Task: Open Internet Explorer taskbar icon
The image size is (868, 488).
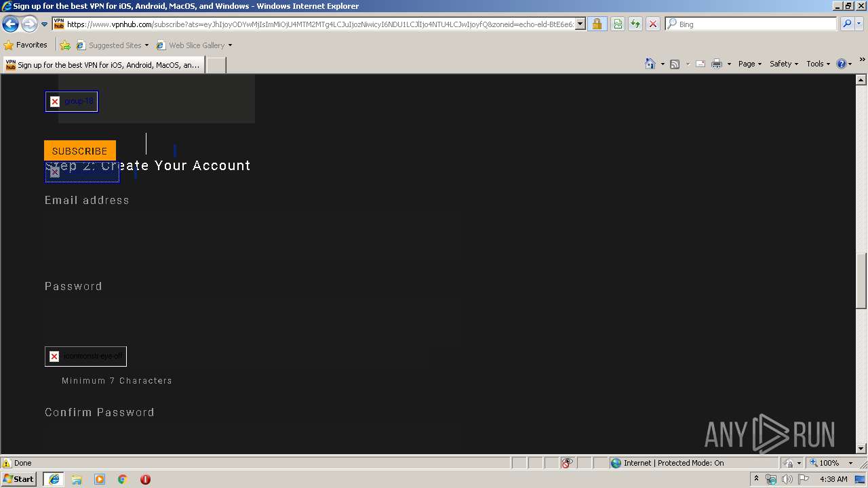Action: [x=54, y=479]
